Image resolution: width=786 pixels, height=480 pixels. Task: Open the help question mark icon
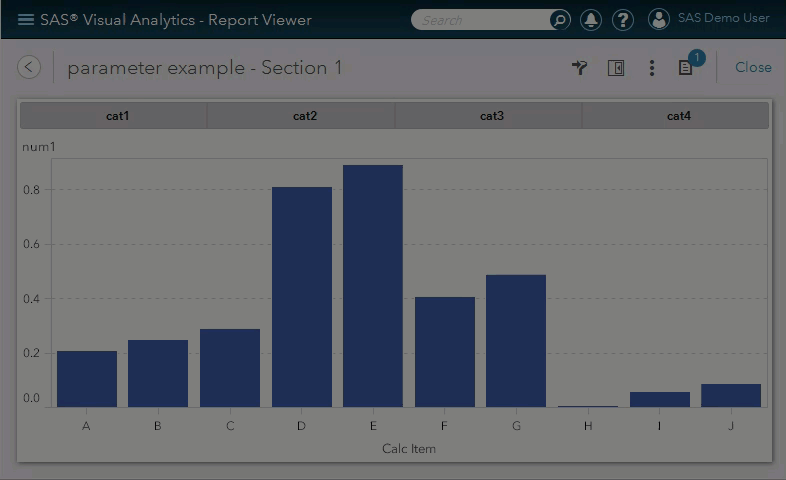pyautogui.click(x=622, y=20)
